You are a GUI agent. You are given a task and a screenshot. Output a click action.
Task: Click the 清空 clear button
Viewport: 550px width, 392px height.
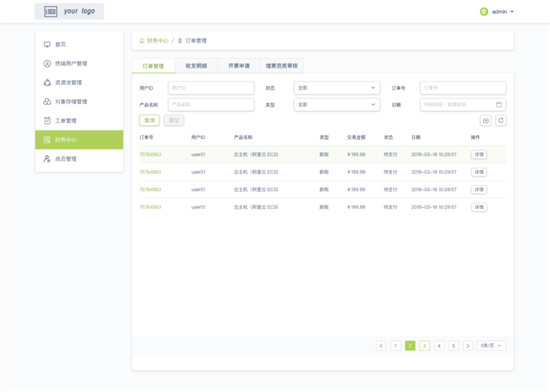(174, 121)
